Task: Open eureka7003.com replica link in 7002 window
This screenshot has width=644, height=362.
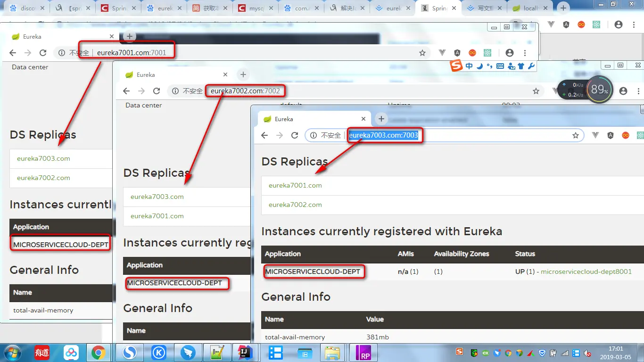Action: 157,197
